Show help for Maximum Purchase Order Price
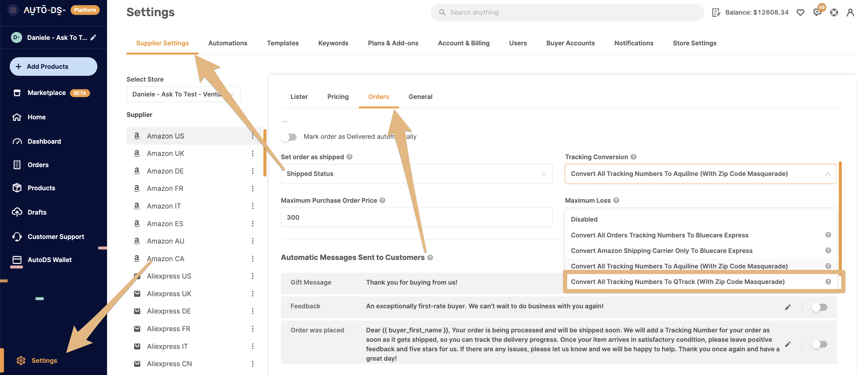 pyautogui.click(x=382, y=200)
